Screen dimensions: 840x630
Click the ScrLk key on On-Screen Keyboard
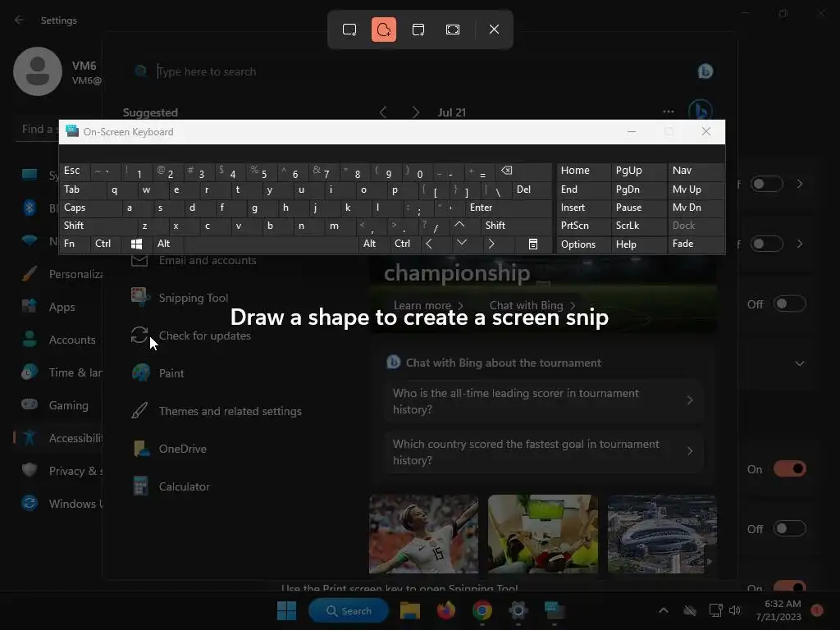638,226
